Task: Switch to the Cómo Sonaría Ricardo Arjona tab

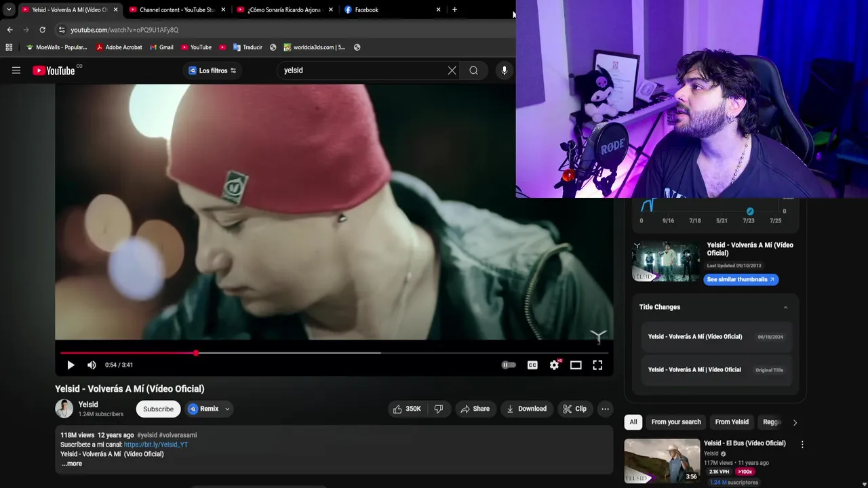Action: point(285,9)
